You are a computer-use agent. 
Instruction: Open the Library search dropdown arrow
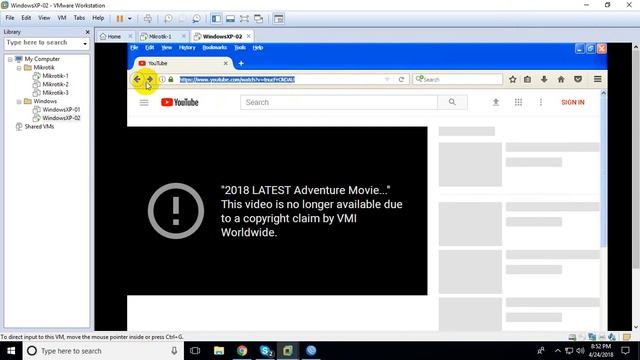(85, 43)
